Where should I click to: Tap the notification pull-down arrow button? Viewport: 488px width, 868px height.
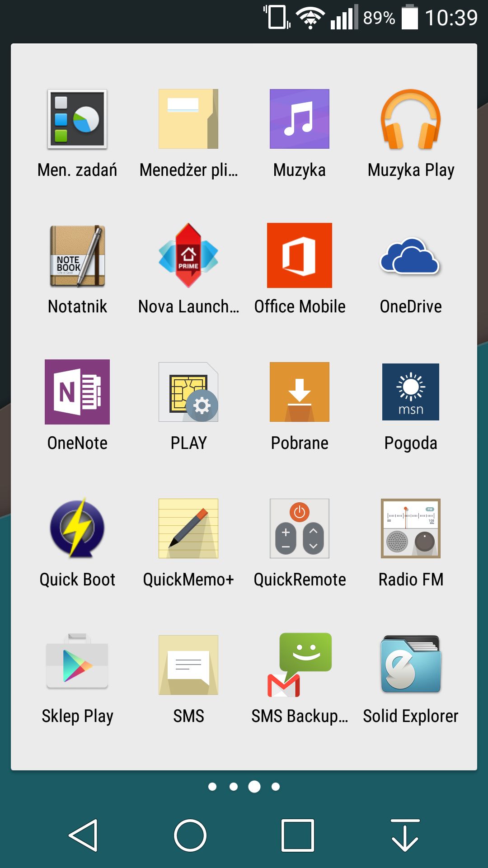405,835
